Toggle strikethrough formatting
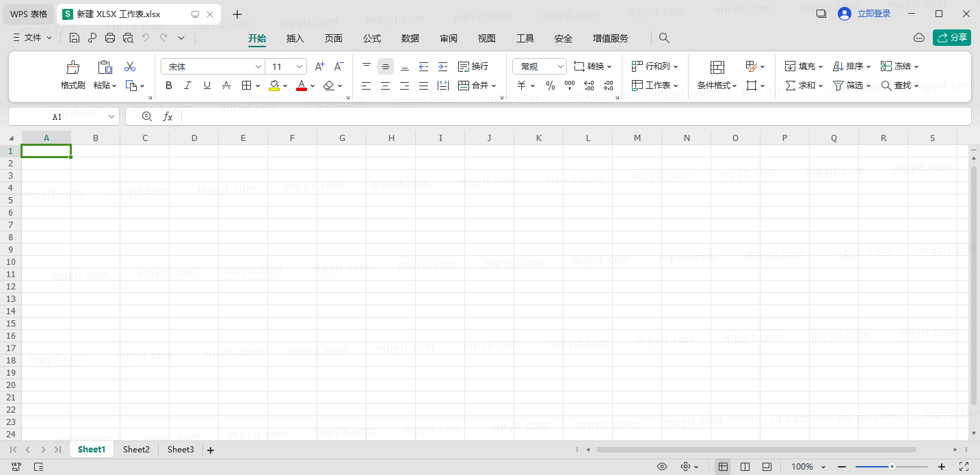Image resolution: width=980 pixels, height=475 pixels. click(x=226, y=86)
